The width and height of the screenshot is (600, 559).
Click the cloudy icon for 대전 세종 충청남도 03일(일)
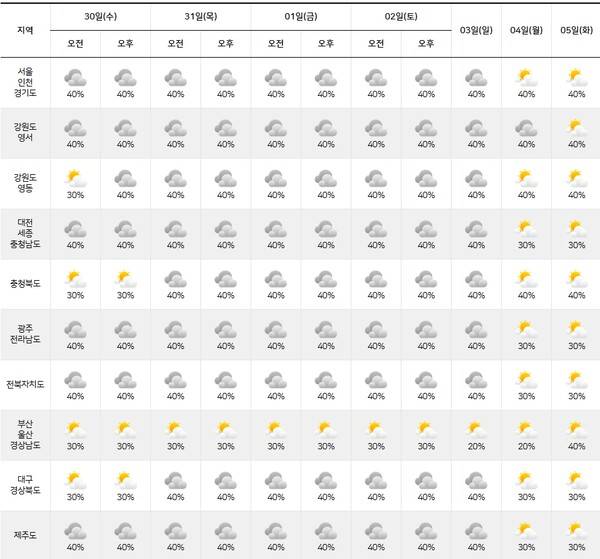coord(476,229)
